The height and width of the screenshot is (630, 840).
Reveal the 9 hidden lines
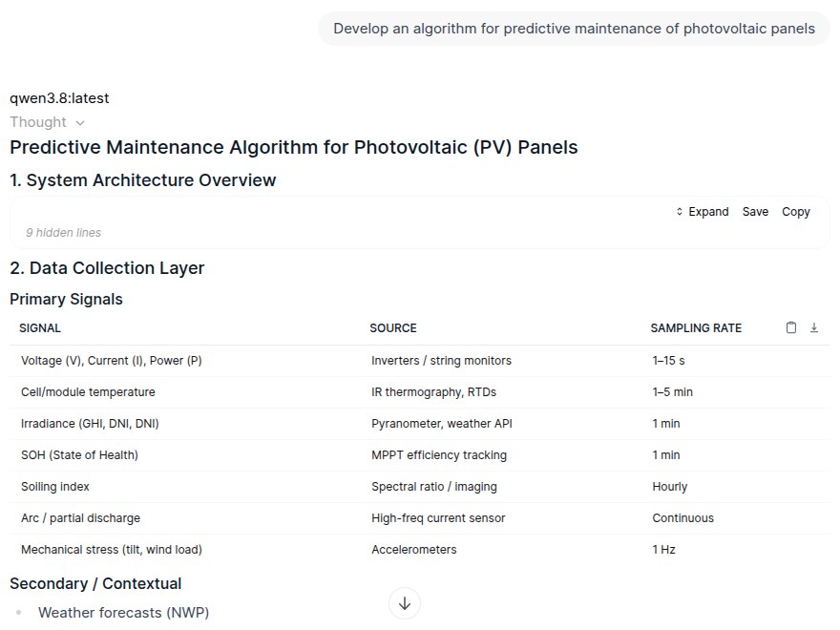pos(64,233)
